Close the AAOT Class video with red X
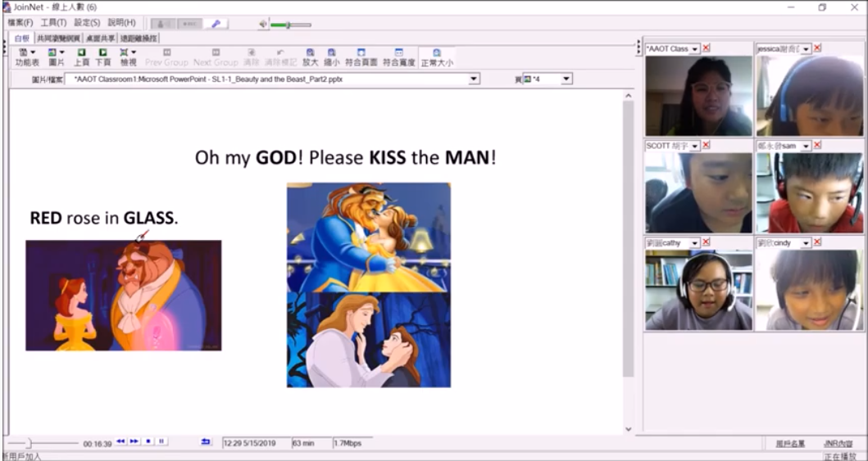This screenshot has width=868, height=461. [x=706, y=48]
